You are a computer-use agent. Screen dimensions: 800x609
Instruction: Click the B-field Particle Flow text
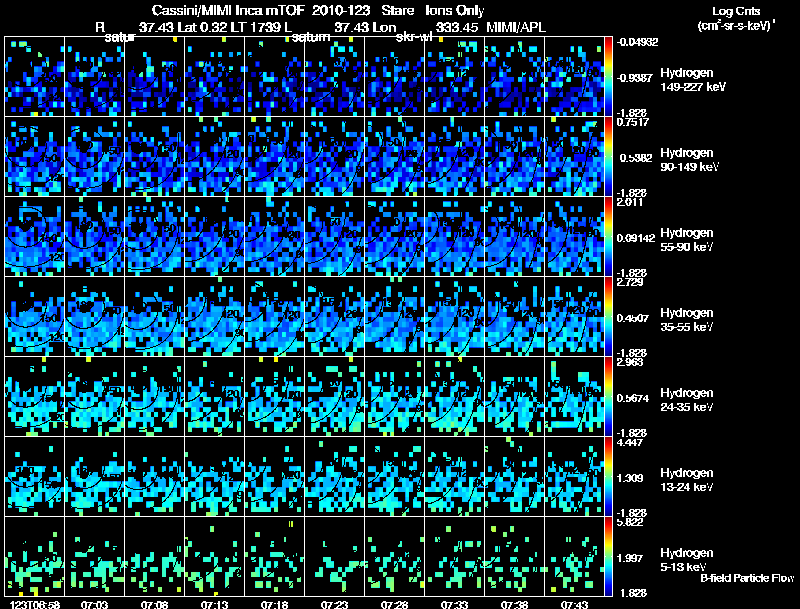[747, 578]
